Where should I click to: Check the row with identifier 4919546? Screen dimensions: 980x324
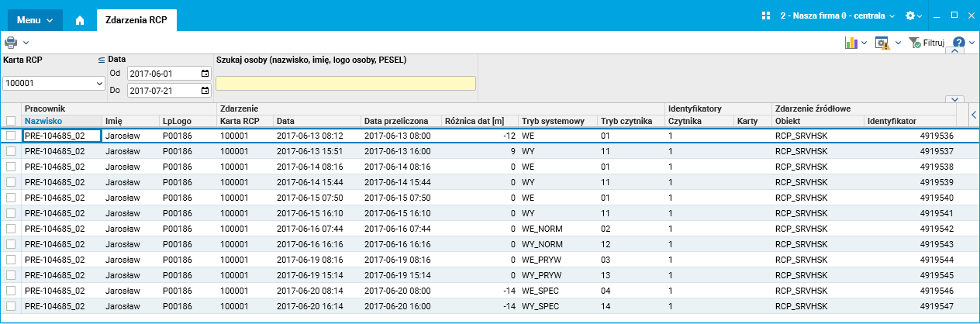click(11, 291)
